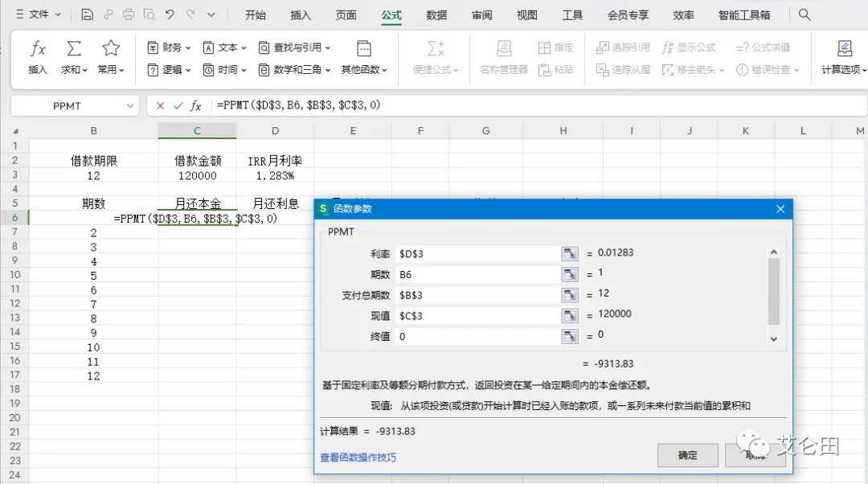The width and height of the screenshot is (868, 484).
Task: Click the 确定 button in dialog
Action: pos(687,455)
